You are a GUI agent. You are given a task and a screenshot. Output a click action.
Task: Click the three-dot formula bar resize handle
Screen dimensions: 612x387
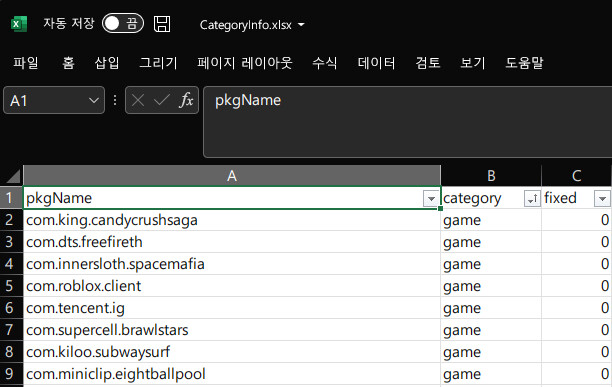coord(115,101)
